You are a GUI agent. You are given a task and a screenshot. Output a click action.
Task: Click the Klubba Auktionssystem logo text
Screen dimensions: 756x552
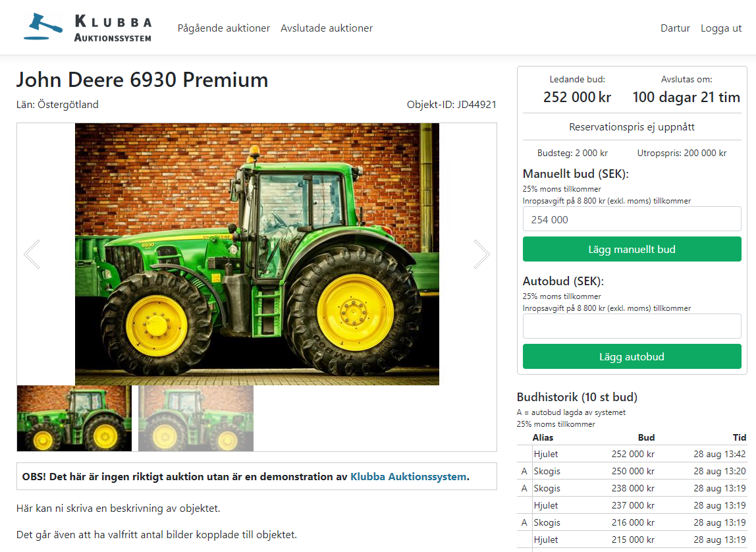coord(113,28)
